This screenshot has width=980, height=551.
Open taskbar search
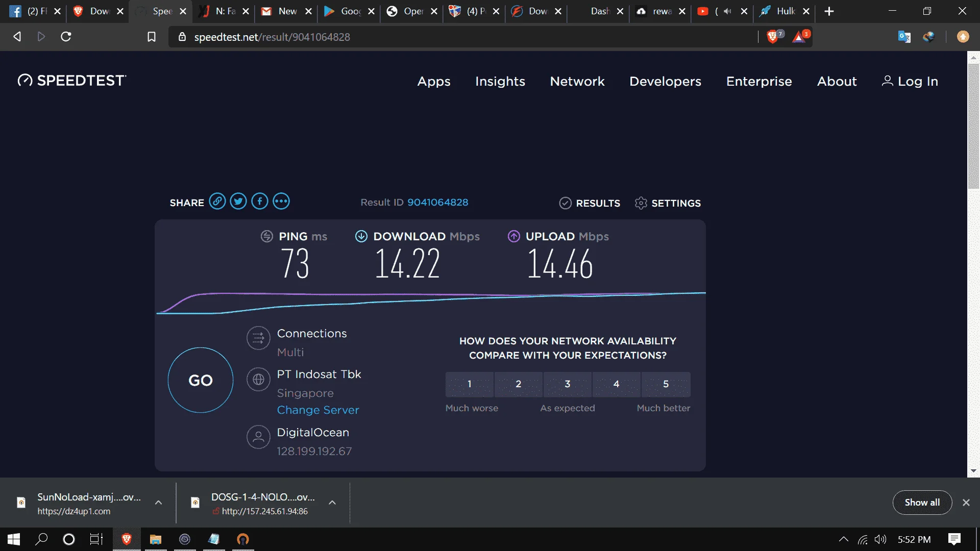click(x=41, y=539)
